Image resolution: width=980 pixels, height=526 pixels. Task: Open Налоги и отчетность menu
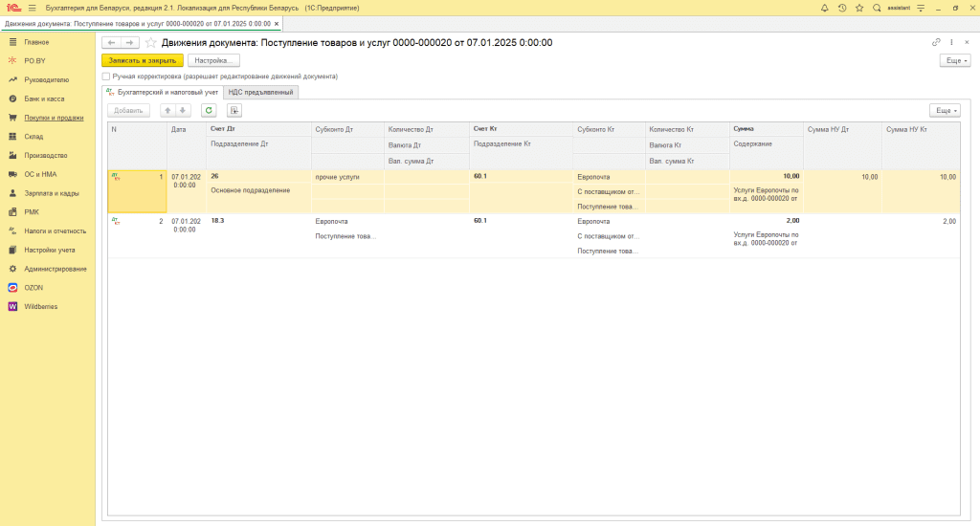pos(55,231)
